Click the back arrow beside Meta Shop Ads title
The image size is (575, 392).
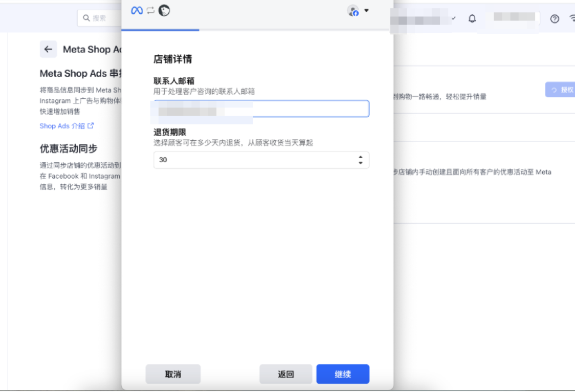coord(49,49)
